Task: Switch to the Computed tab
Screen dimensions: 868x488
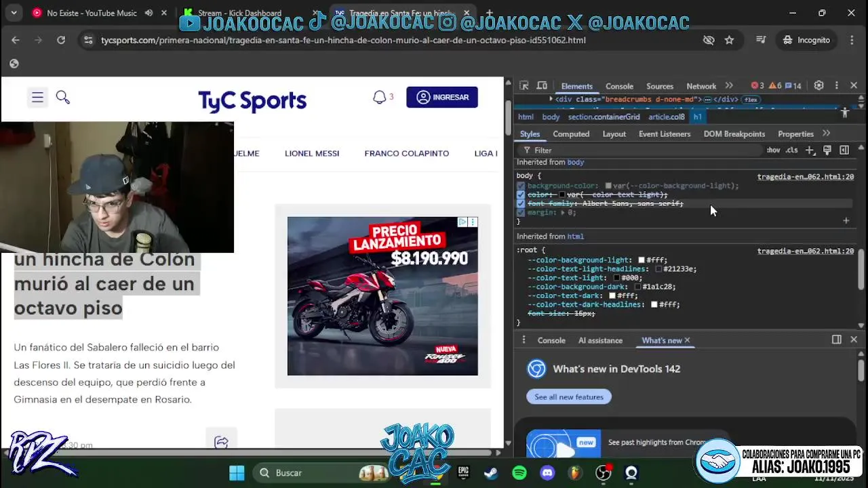Action: click(x=571, y=134)
